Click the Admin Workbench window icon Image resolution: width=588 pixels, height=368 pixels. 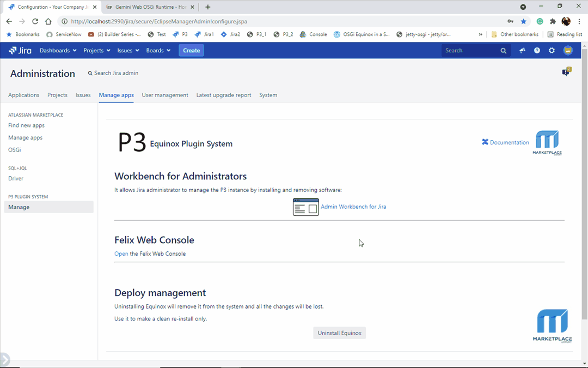coord(305,207)
